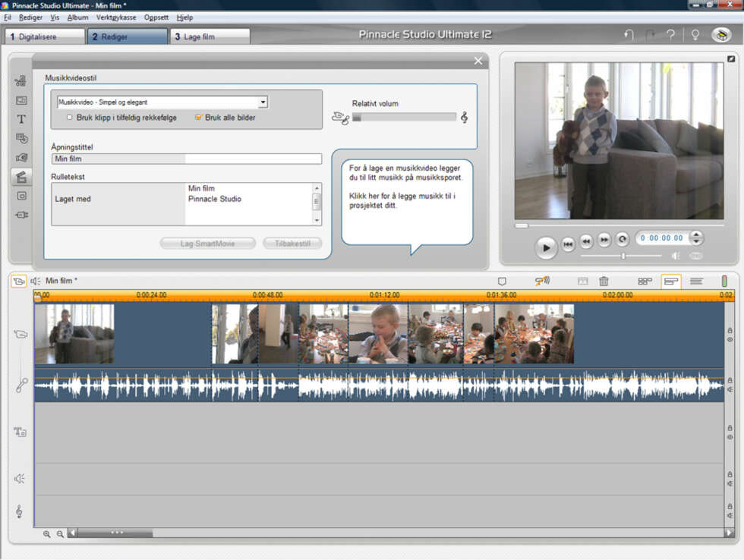
Task: Zoom out on the timeline
Action: pos(60,533)
